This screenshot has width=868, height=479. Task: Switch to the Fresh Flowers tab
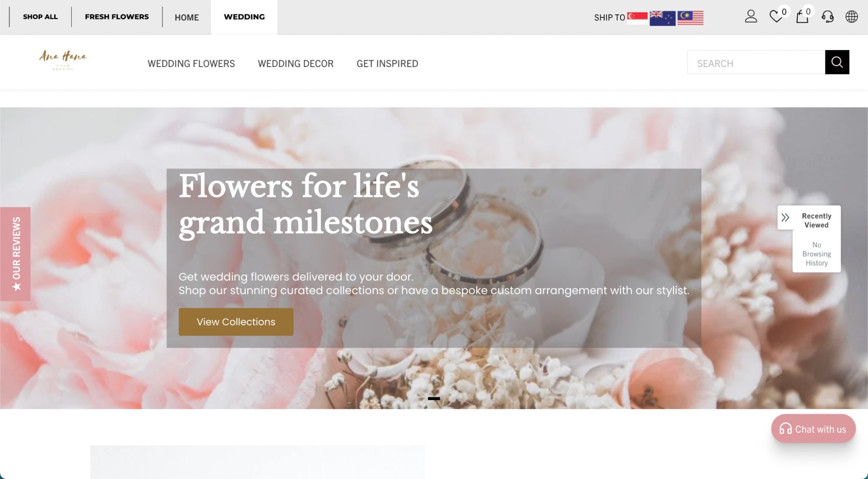[x=117, y=17]
